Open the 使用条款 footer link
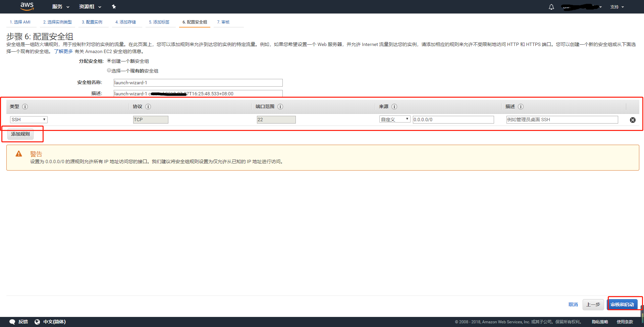 click(625, 322)
